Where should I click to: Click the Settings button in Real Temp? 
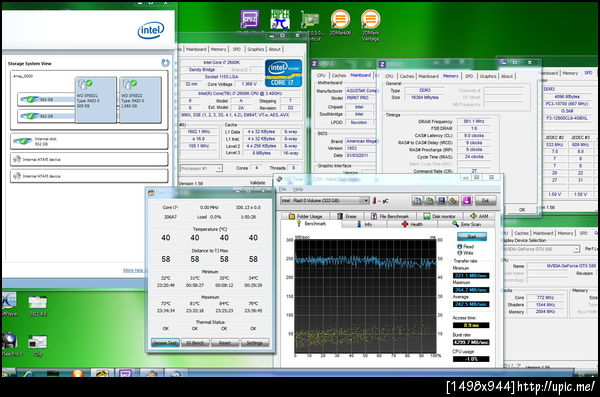tap(254, 343)
